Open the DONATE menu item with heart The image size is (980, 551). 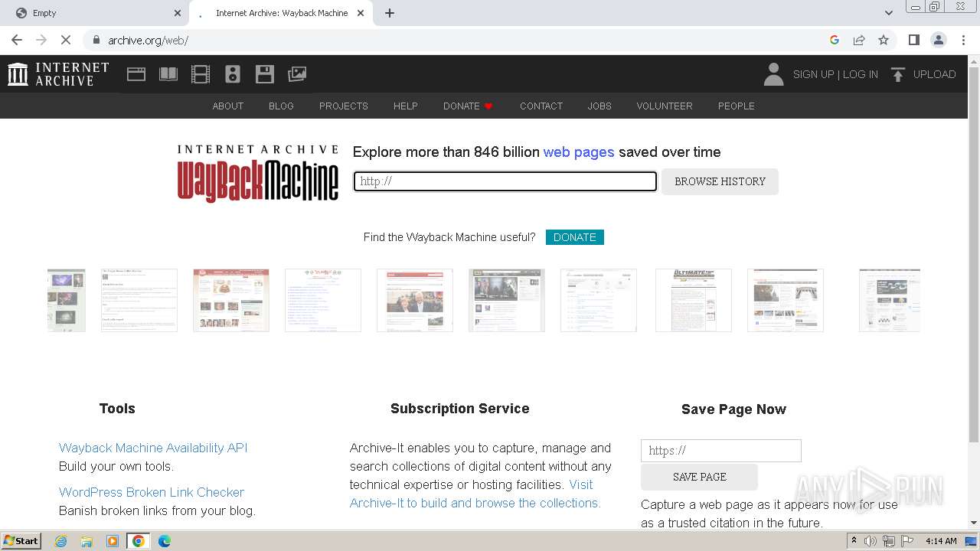point(468,106)
